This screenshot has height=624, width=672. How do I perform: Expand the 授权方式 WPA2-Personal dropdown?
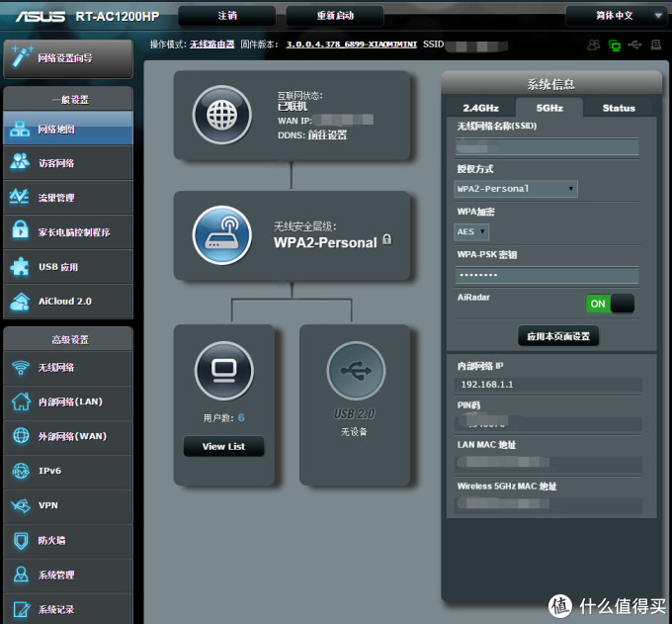coord(516,189)
